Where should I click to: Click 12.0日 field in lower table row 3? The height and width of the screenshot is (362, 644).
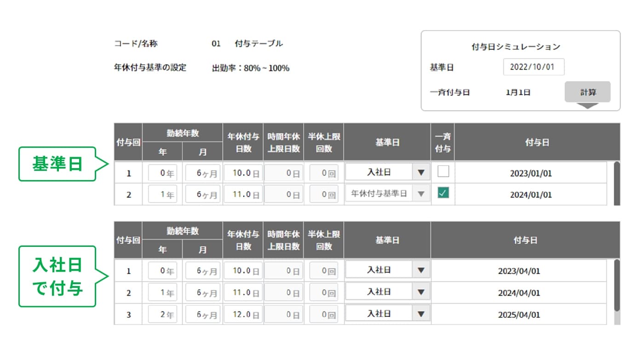click(x=243, y=315)
